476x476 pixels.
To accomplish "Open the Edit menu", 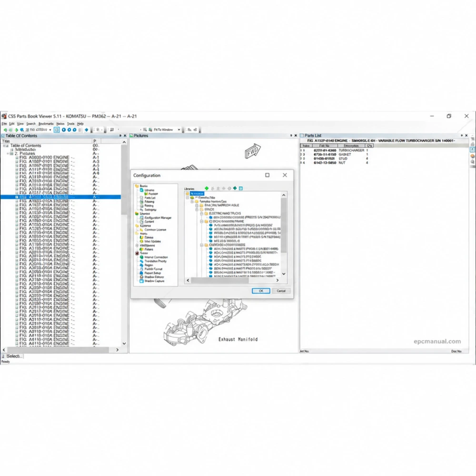I will click(11, 124).
